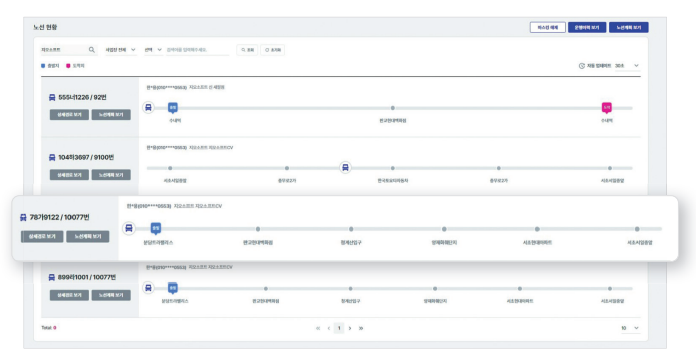Select page 1 in the pagination
The width and height of the screenshot is (696, 360).
click(x=339, y=328)
